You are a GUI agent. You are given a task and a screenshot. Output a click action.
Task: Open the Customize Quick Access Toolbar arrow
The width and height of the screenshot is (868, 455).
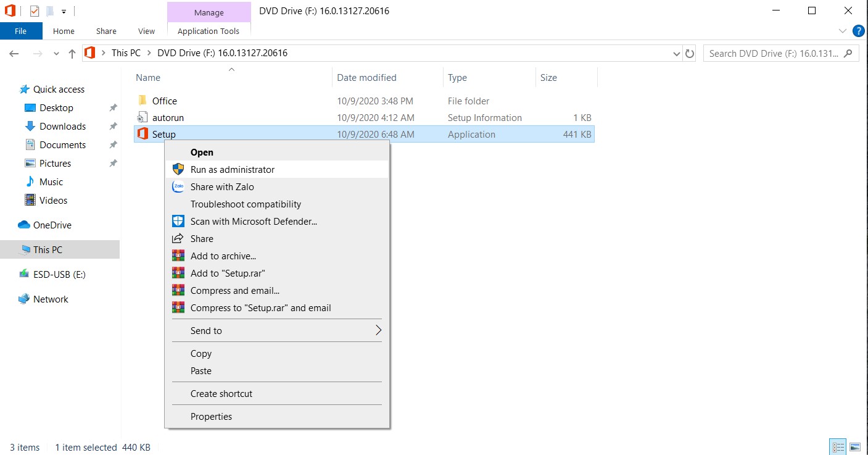[x=64, y=11]
